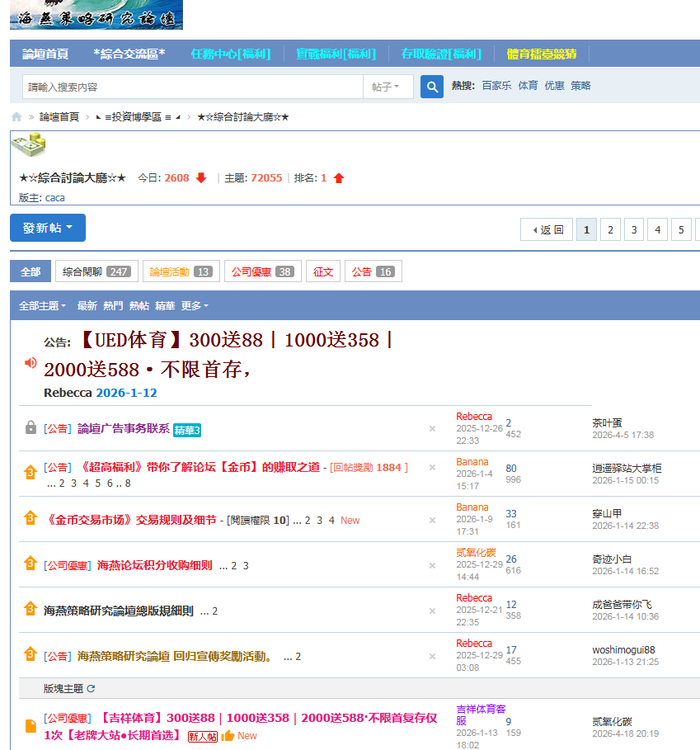The width and height of the screenshot is (700, 750).
Task: Go to page 2 of the thread list
Action: point(610,229)
